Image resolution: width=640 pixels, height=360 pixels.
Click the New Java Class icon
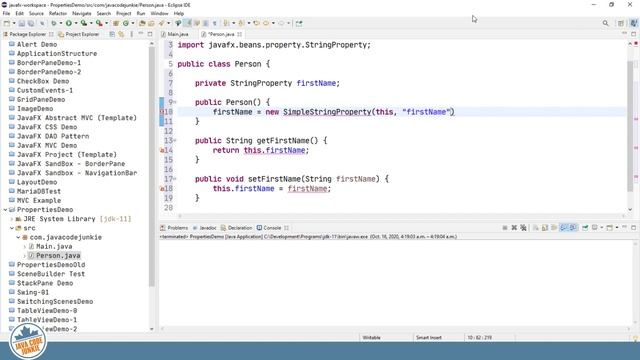pos(126,23)
